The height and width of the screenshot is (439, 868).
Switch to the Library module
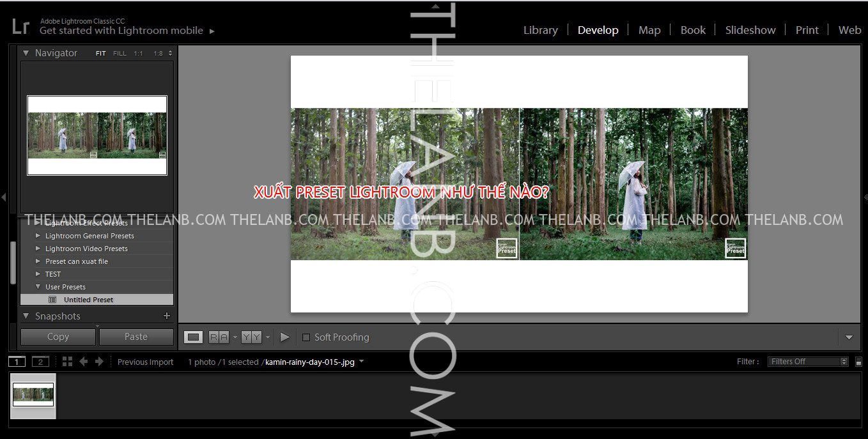540,30
